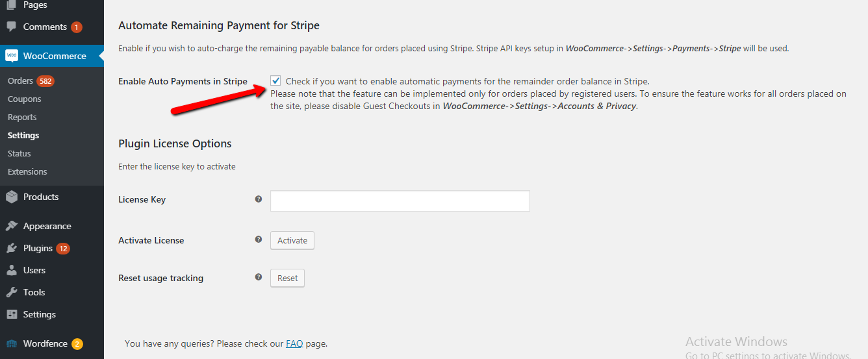Click the Settings sliders icon
This screenshot has width=868, height=359.
[x=12, y=314]
